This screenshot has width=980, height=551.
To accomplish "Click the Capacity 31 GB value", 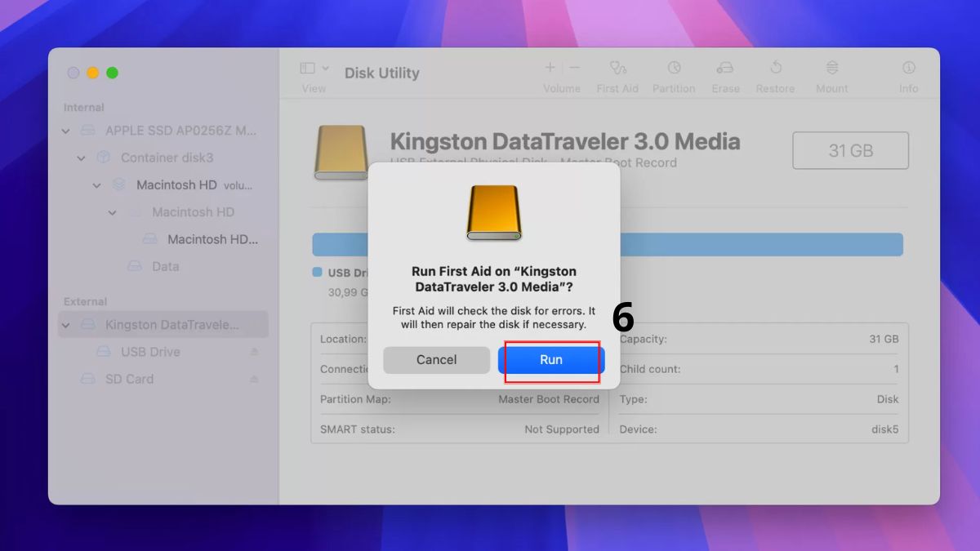I will 884,339.
